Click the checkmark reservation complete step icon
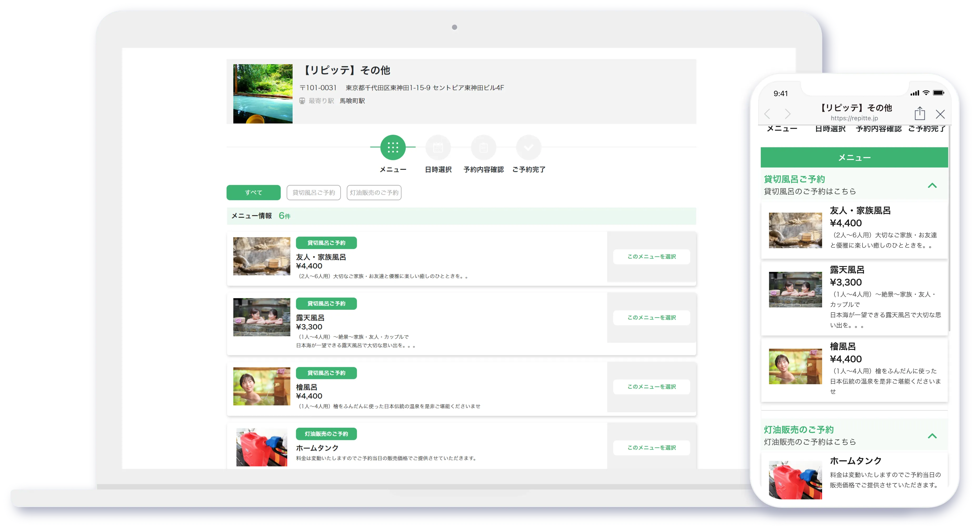 tap(528, 147)
